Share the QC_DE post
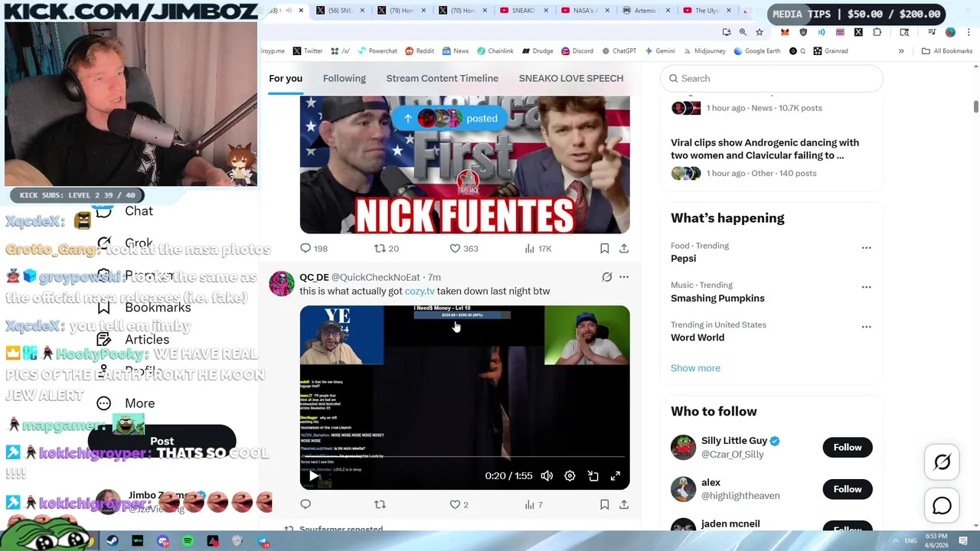 point(624,504)
